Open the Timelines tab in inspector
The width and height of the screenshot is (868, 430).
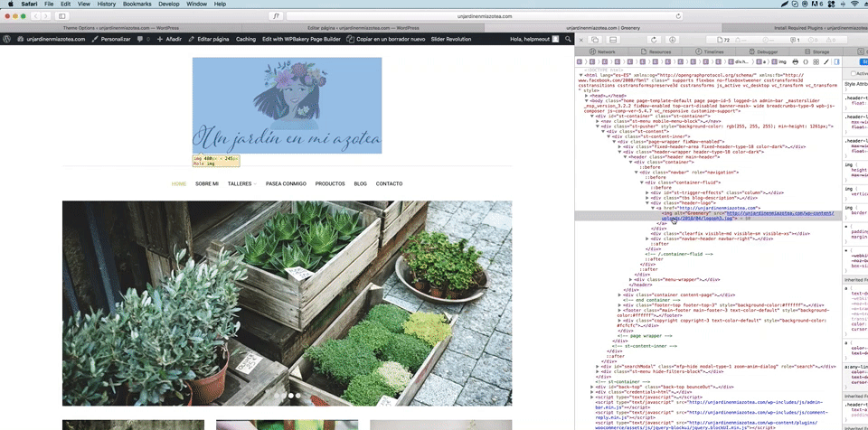pos(709,51)
